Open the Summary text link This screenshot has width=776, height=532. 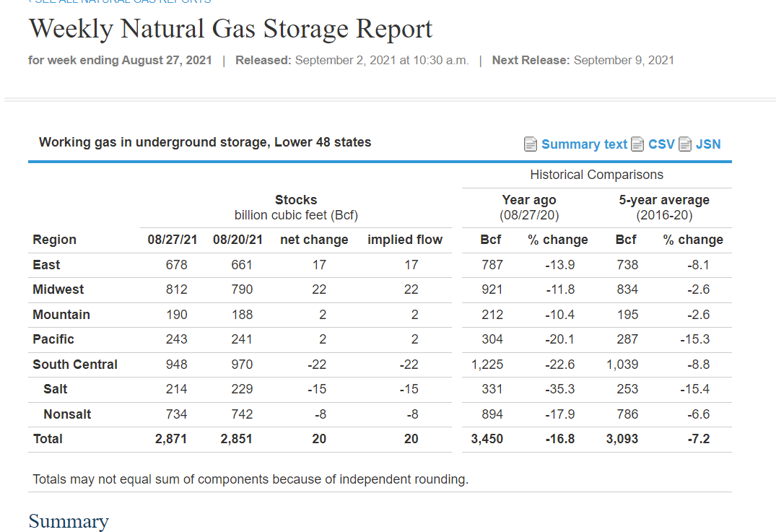tap(584, 144)
